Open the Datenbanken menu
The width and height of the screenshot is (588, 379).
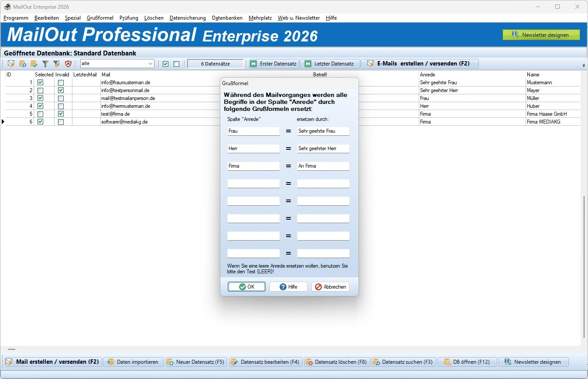[x=227, y=18]
